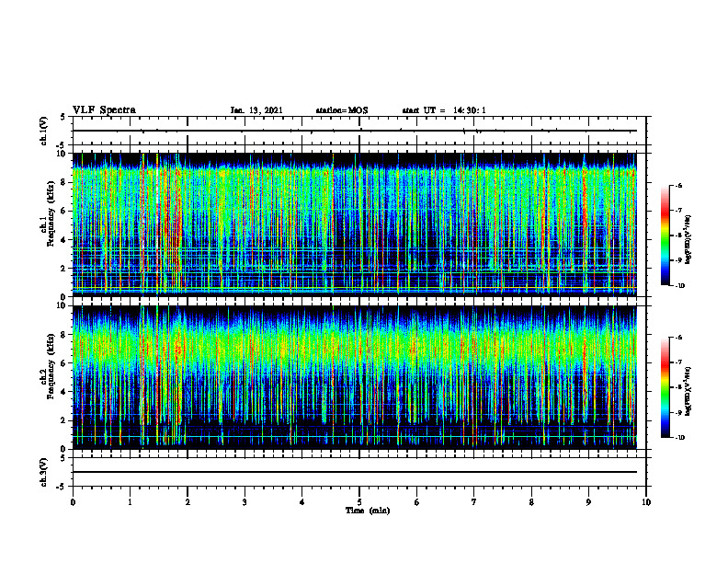The width and height of the screenshot is (728, 563).
Task: Click the ch.1 color bar log(PSD) unit label
Action: [688, 240]
